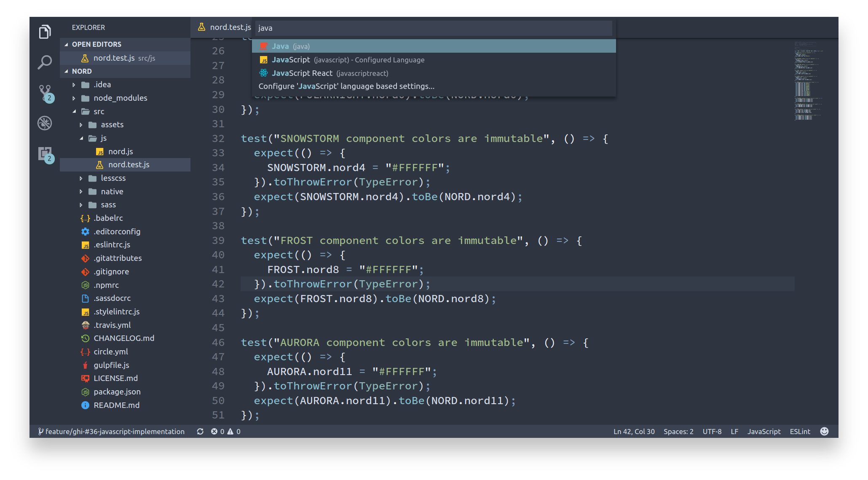Open the Explorer view in activity bar
The height and width of the screenshot is (480, 868).
pos(45,32)
